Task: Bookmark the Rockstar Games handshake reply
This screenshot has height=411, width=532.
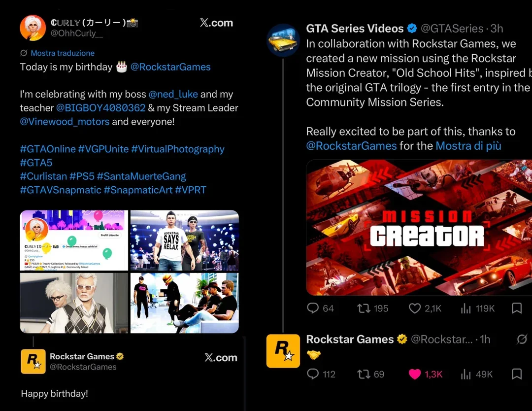Action: (516, 374)
